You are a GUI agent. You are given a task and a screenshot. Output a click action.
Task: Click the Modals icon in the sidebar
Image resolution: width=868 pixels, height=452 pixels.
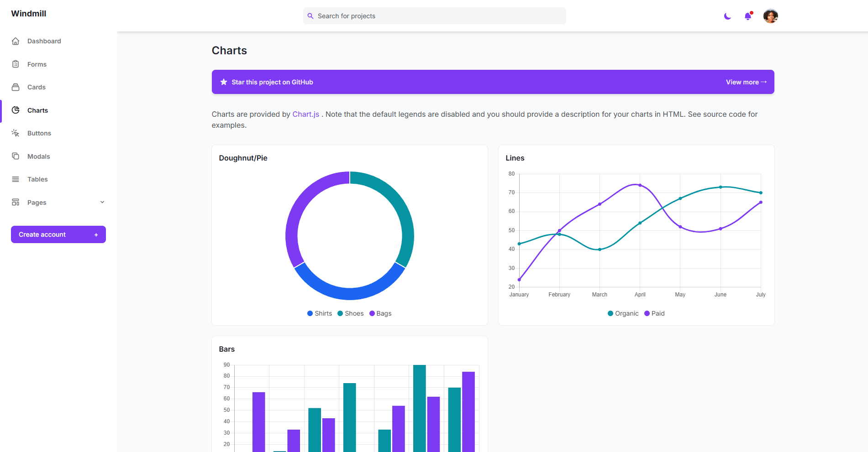[16, 156]
